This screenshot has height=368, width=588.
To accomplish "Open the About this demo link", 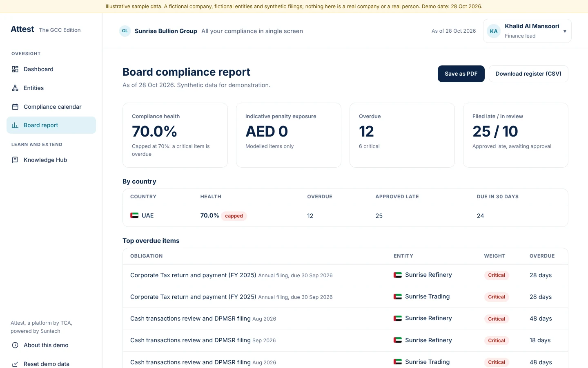I will [x=51, y=345].
